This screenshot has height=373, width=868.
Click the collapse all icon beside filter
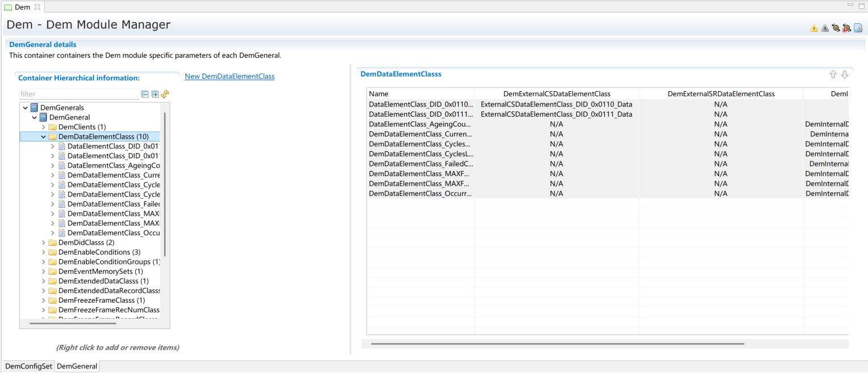coord(146,95)
